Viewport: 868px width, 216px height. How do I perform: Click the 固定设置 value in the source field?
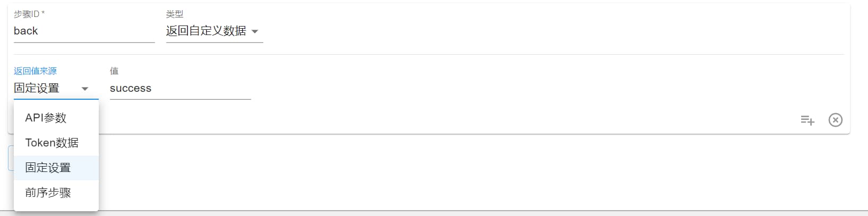coord(37,88)
